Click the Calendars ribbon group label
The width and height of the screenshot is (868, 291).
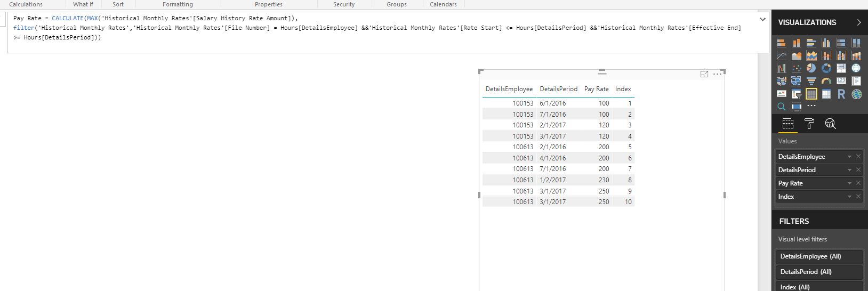coord(443,4)
